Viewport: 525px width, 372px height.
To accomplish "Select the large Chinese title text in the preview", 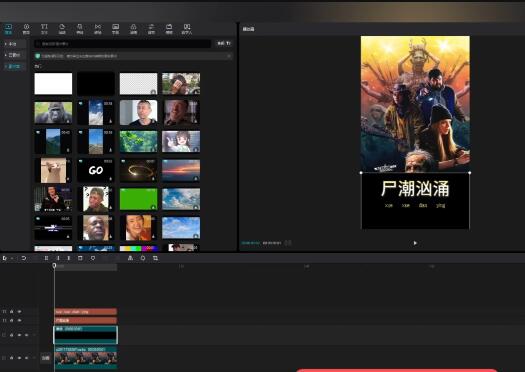I will [x=415, y=189].
